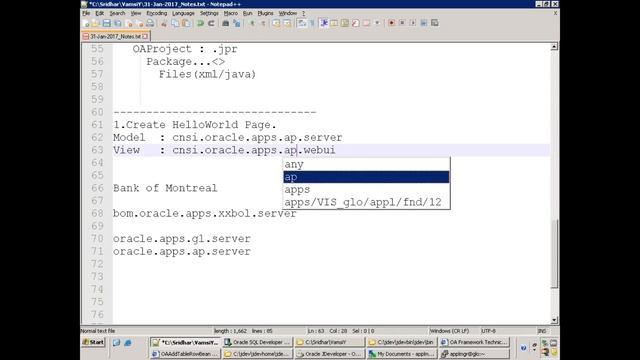Open the File menu
The height and width of the screenshot is (360, 640).
pyautogui.click(x=86, y=13)
